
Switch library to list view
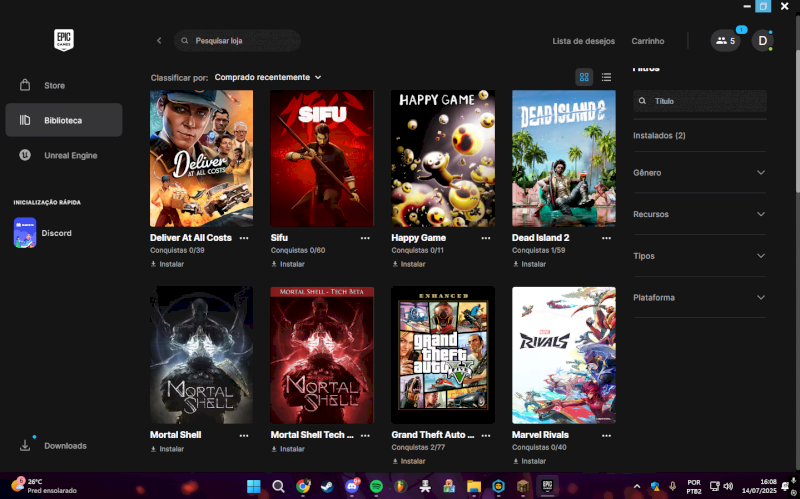[606, 77]
